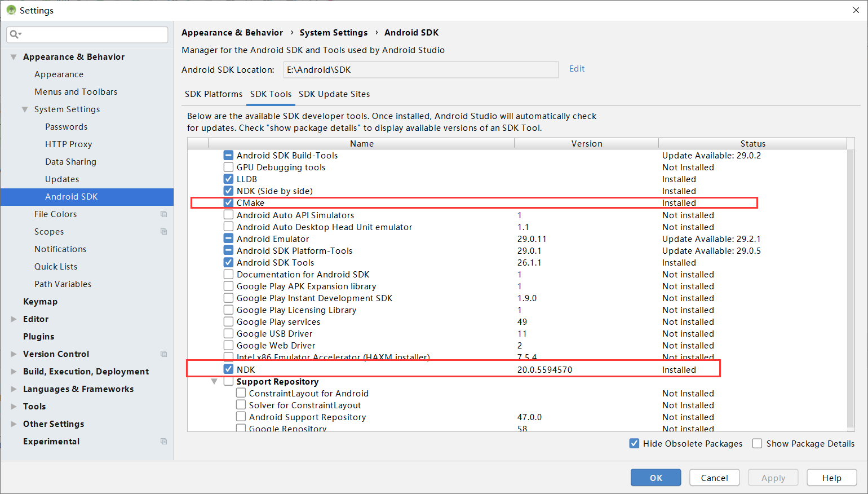Expand the Tools section
The width and height of the screenshot is (868, 494).
click(x=14, y=407)
